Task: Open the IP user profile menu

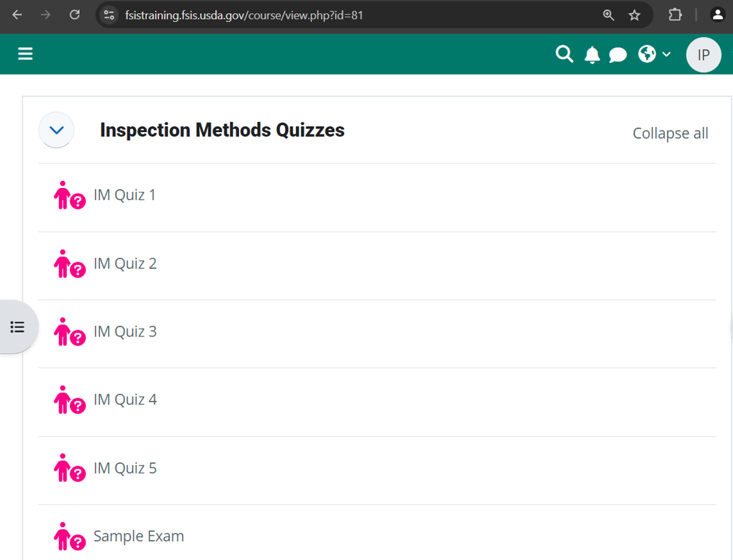Action: point(703,55)
